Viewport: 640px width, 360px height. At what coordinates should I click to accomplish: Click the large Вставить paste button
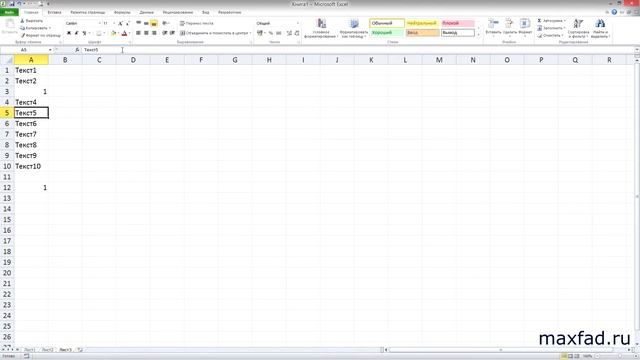coord(9,27)
